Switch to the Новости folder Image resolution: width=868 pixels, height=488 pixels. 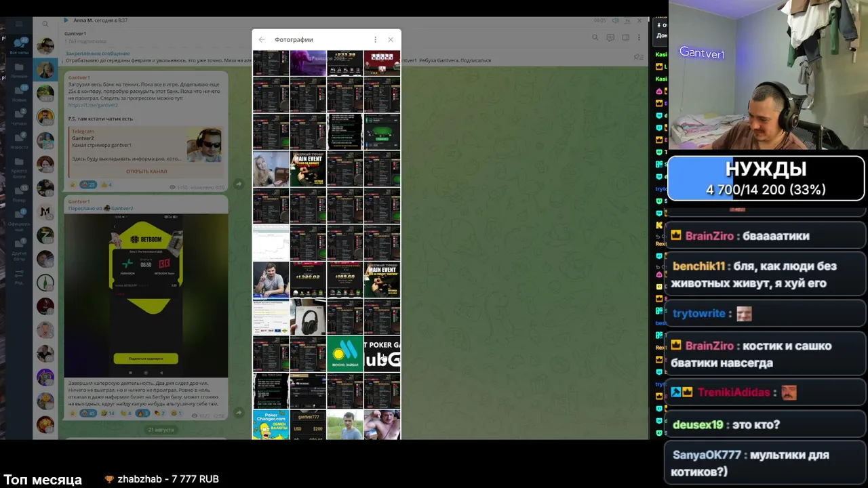(x=19, y=141)
